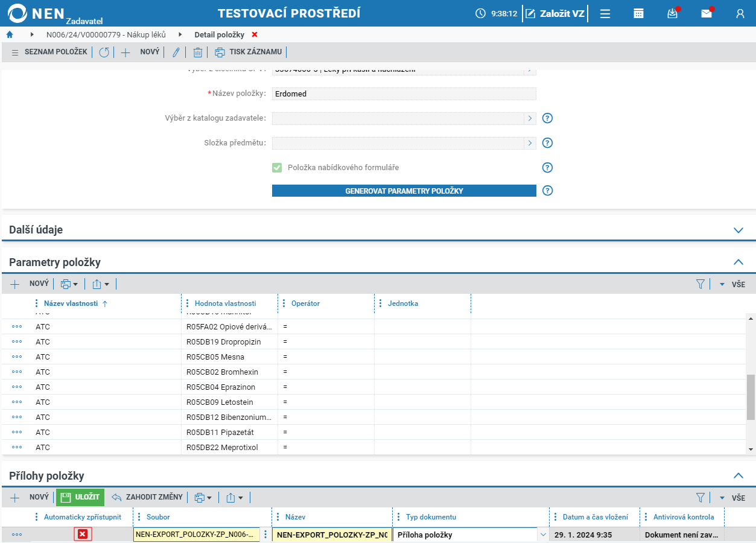
Task: Open the user profile icon
Action: [740, 13]
